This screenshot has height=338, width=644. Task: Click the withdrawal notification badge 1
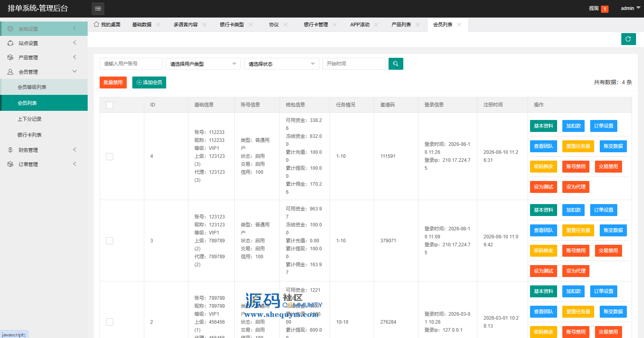coord(605,9)
